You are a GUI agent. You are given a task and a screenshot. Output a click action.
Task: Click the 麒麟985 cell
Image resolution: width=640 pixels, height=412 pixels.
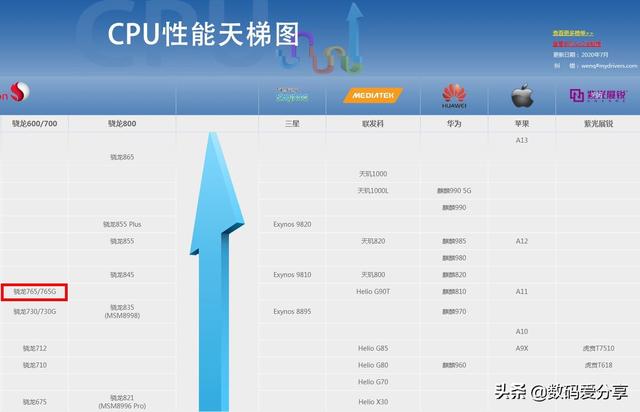point(454,241)
